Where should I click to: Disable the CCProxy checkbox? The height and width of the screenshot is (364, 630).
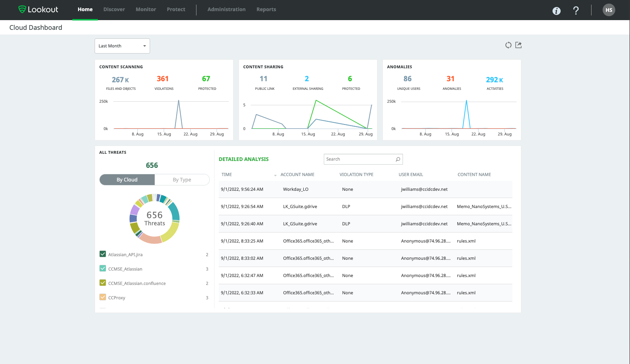click(103, 297)
